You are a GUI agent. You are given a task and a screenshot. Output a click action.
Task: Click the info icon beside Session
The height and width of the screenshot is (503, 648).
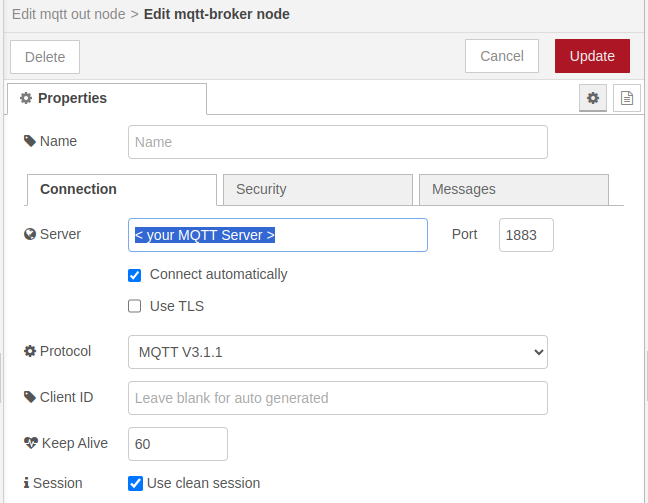point(26,483)
